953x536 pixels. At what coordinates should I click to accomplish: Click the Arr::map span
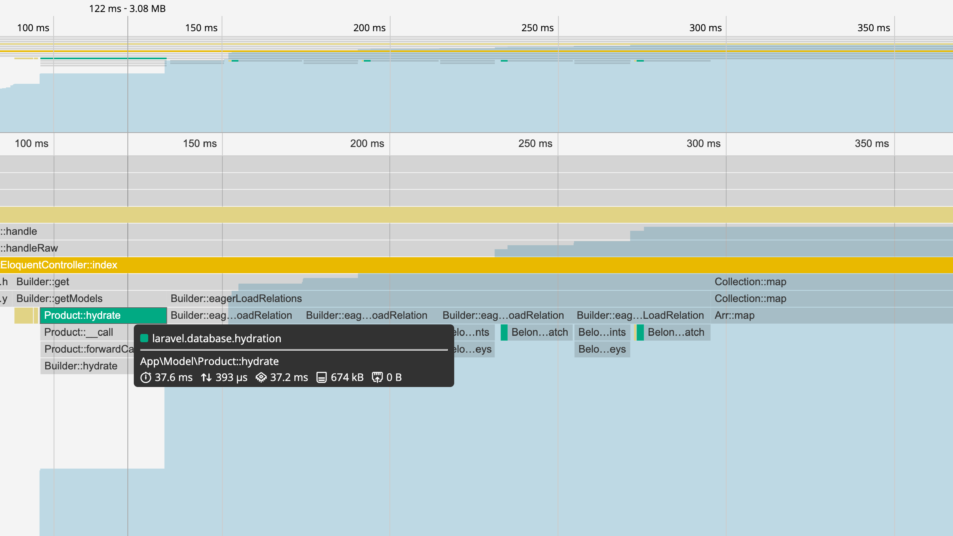735,316
